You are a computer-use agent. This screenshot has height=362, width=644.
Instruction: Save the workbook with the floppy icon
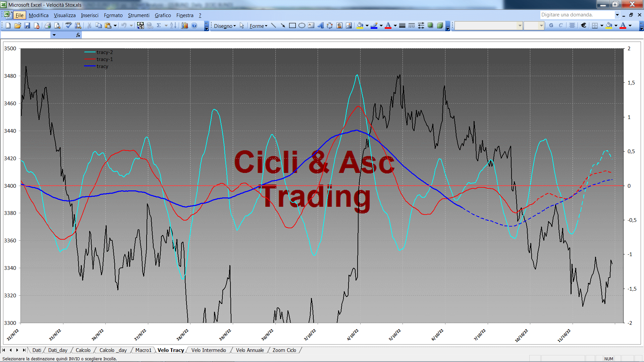[x=27, y=25]
